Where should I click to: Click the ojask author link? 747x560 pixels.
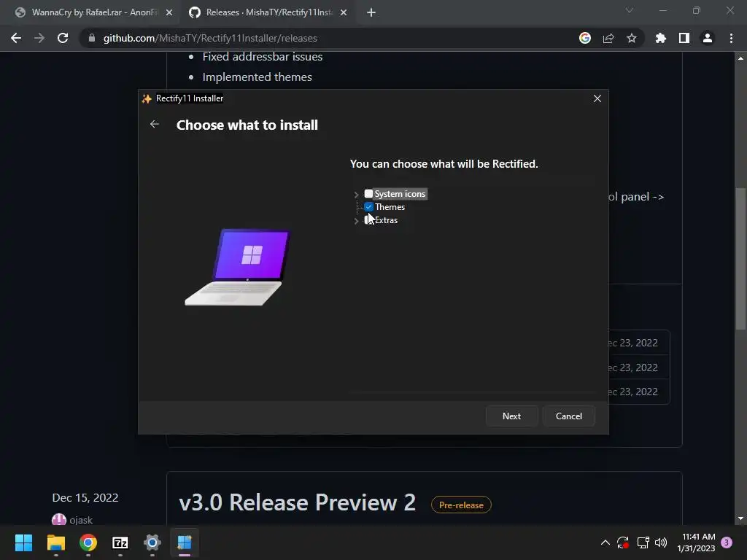(81, 520)
